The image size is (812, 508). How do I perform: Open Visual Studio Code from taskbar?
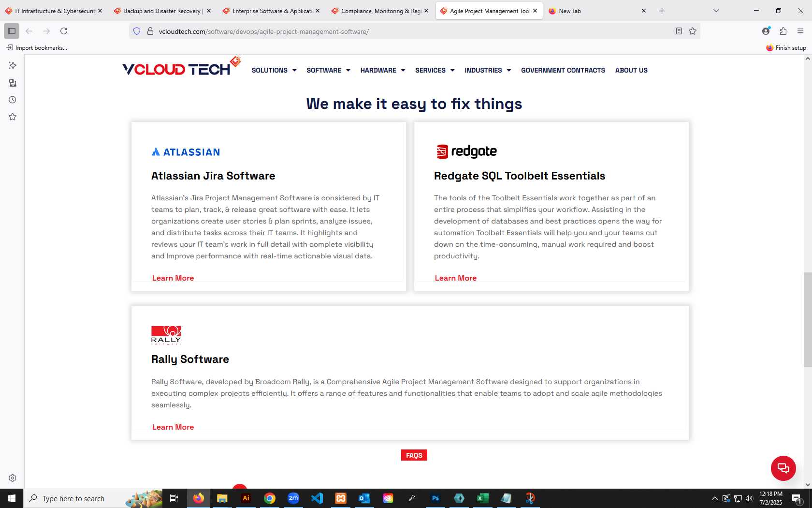click(x=317, y=498)
